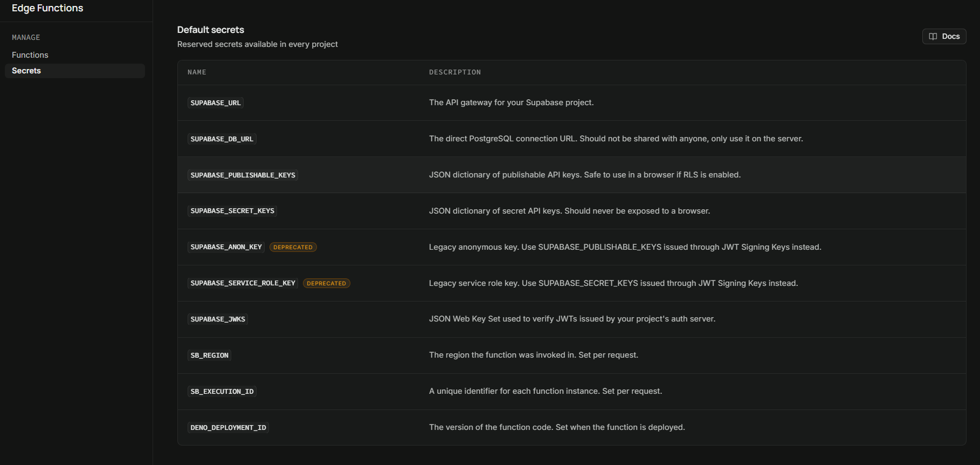Select the SUPABASE_PUBLISHABLE_KEYS secret name
The width and height of the screenshot is (980, 465).
coord(243,175)
